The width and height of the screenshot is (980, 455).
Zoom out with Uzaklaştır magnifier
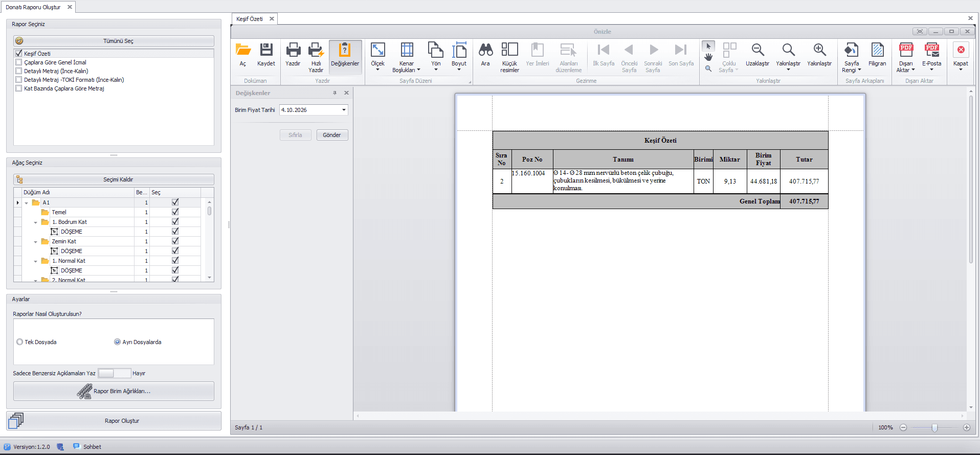[758, 55]
